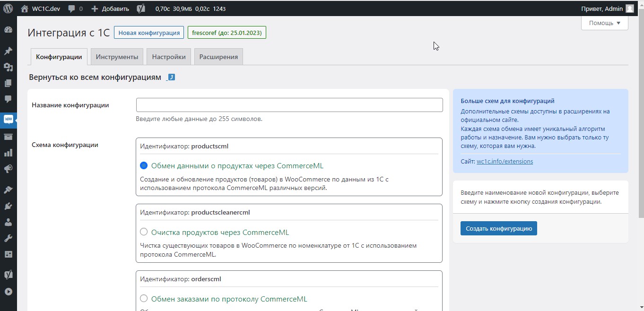Switch to the Конфигурации tab
This screenshot has height=311, width=644.
[x=59, y=57]
